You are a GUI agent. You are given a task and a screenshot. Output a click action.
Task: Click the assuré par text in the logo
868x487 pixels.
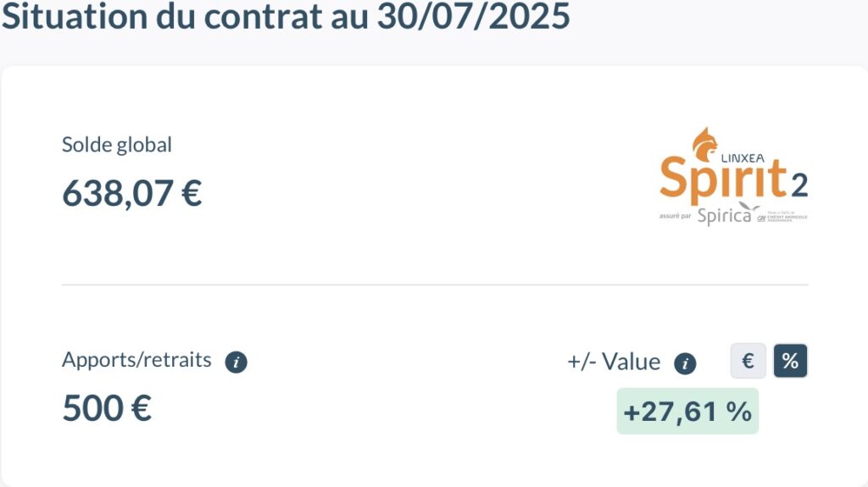point(676,216)
